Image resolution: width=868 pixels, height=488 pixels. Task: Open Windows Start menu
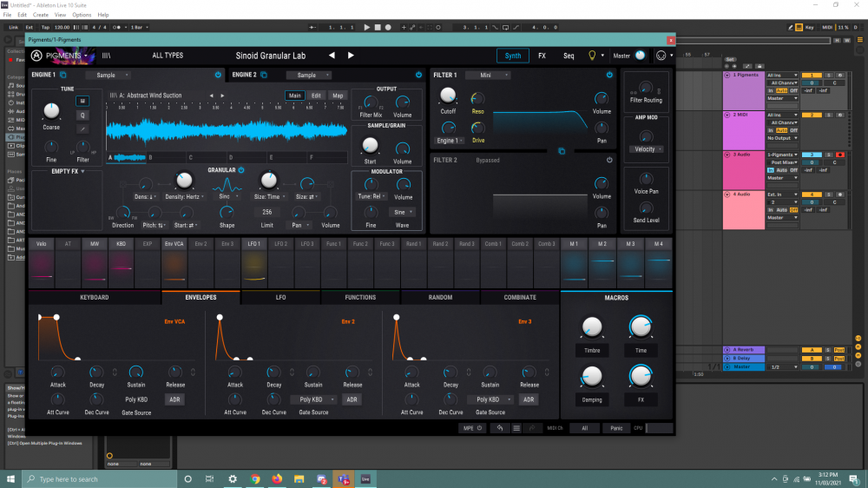(10, 479)
